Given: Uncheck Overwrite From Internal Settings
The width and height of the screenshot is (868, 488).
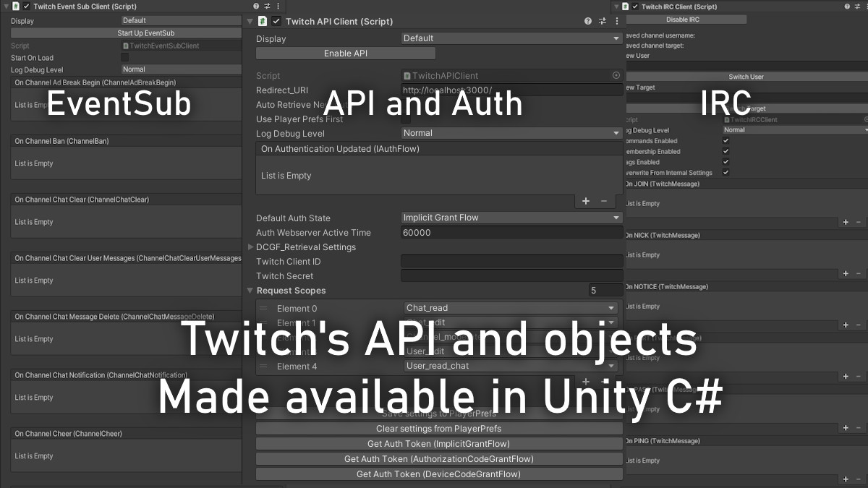Looking at the screenshot, I should pos(726,173).
